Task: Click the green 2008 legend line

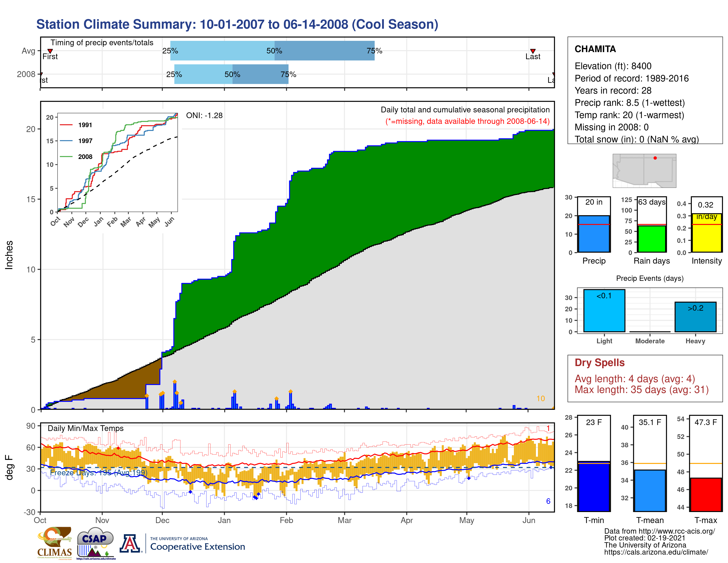Action: pyautogui.click(x=66, y=157)
